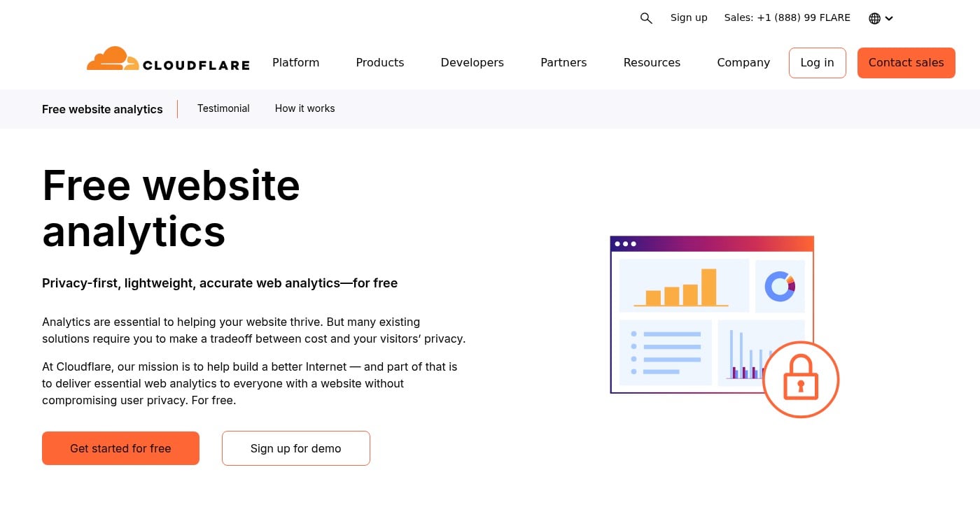The height and width of the screenshot is (514, 980).
Task: Open the Sign up link
Action: coord(689,17)
